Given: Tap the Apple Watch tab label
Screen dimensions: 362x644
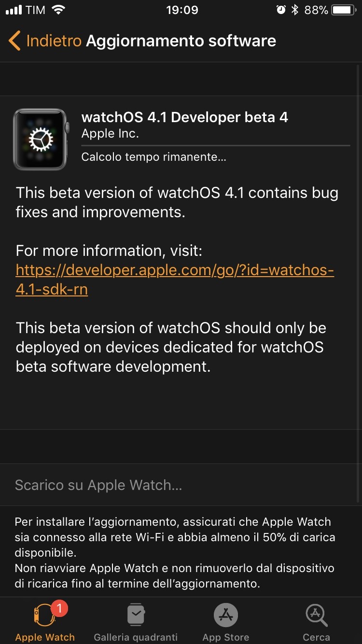Looking at the screenshot, I should point(45,637).
